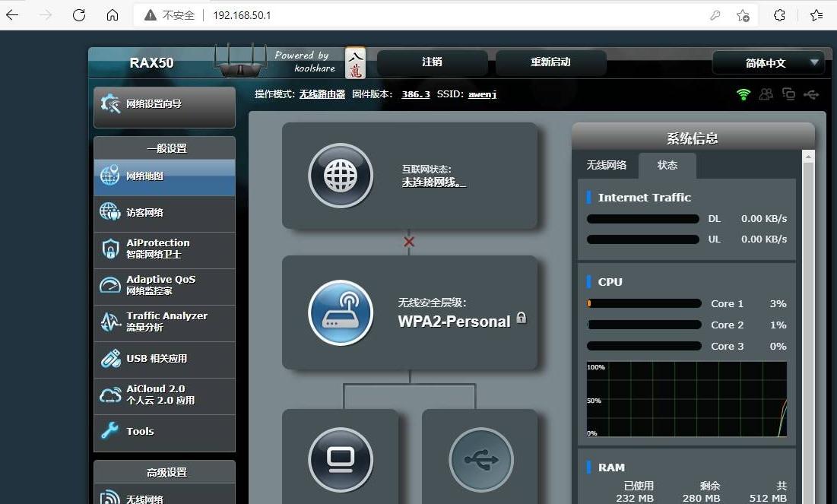837x504 pixels.
Task: Click the 重新启动 restart button
Action: (551, 63)
